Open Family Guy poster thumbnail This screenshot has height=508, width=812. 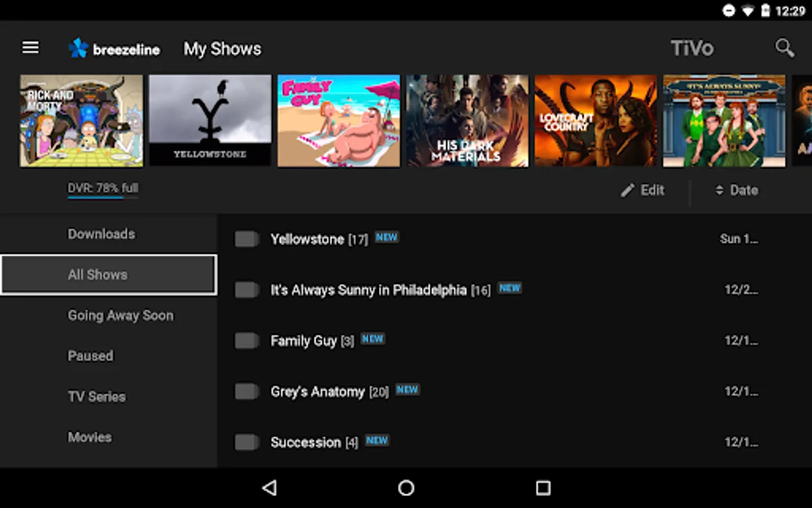point(338,121)
